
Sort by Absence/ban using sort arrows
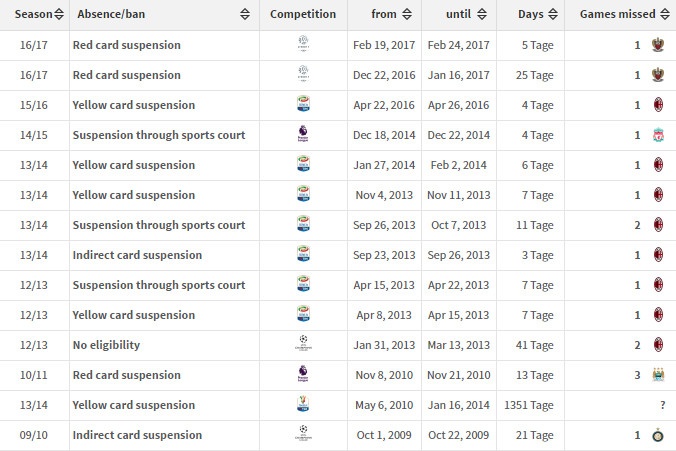[246, 15]
